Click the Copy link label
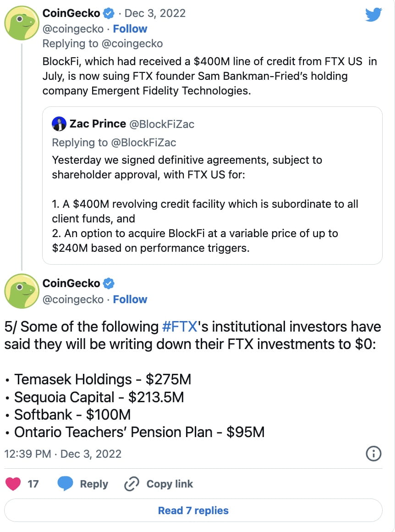This screenshot has width=395, height=532. coord(170,484)
